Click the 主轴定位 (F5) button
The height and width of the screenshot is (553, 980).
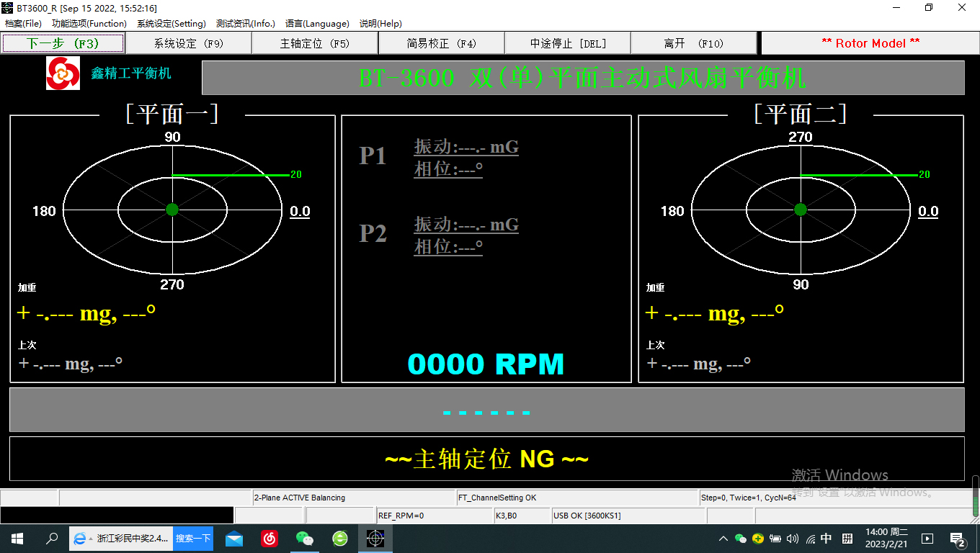(315, 43)
